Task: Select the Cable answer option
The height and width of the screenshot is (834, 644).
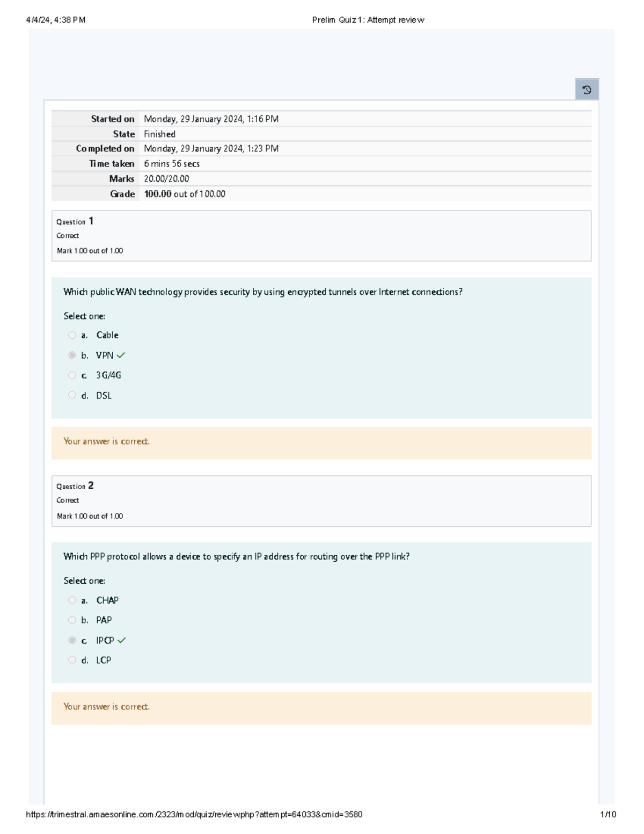Action: [x=72, y=335]
